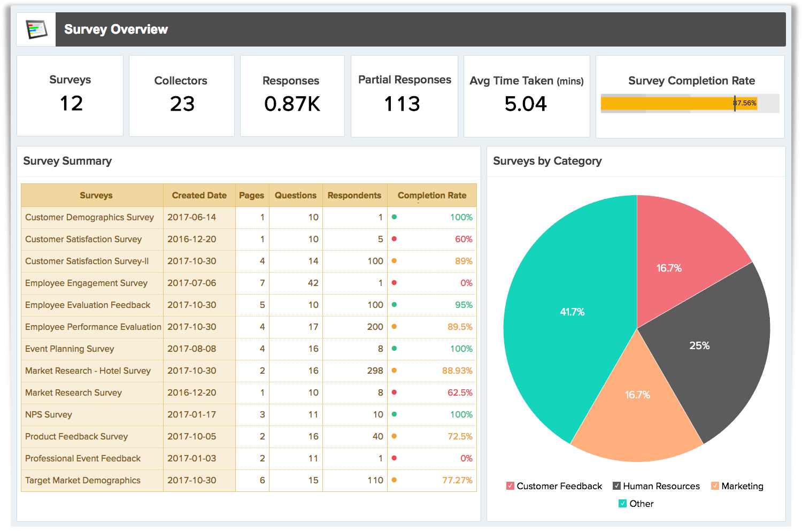Uncheck the Customer Feedback legend checkbox
802x532 pixels.
click(510, 486)
